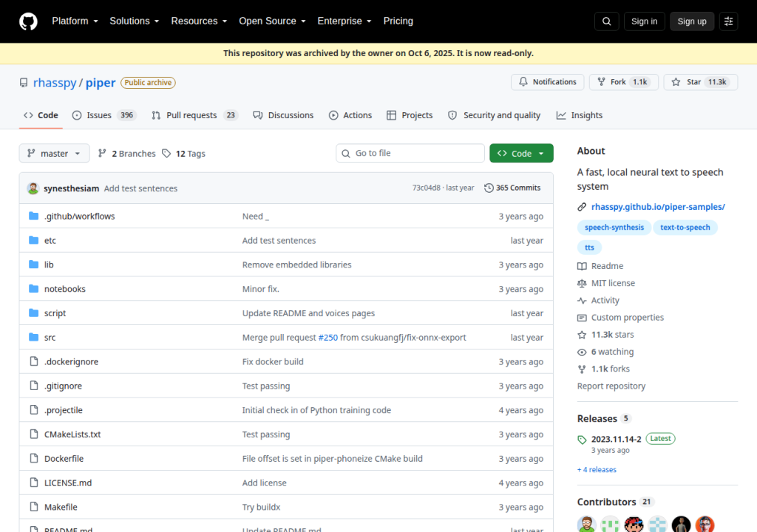Click the fork icon in Fork button
Screen dimensions: 757x532
(x=601, y=82)
